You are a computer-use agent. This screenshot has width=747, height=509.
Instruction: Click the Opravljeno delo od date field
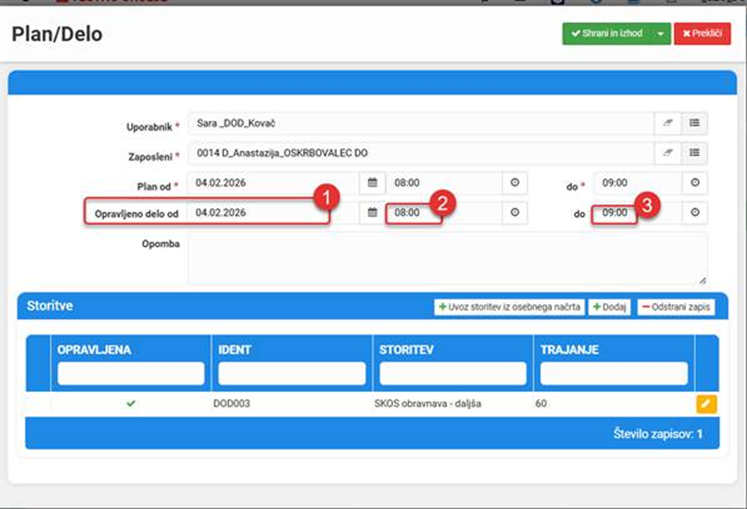pos(273,213)
